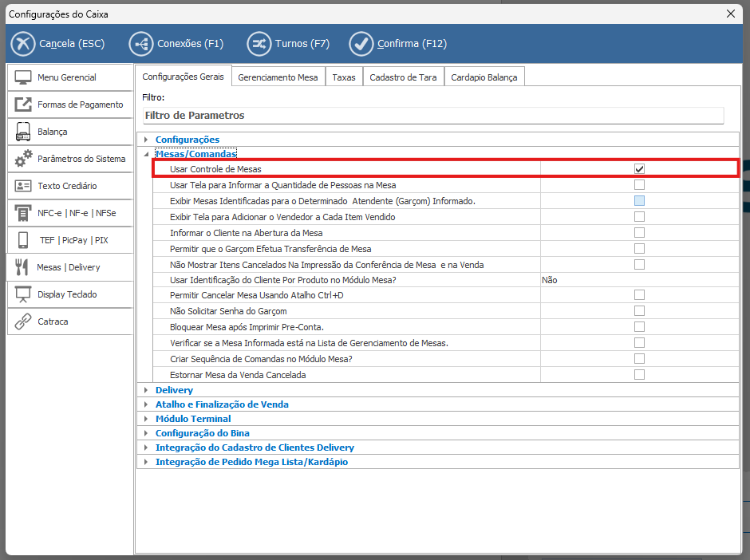Open Menu Gerencial monitor icon
The height and width of the screenshot is (560, 750).
(23, 77)
